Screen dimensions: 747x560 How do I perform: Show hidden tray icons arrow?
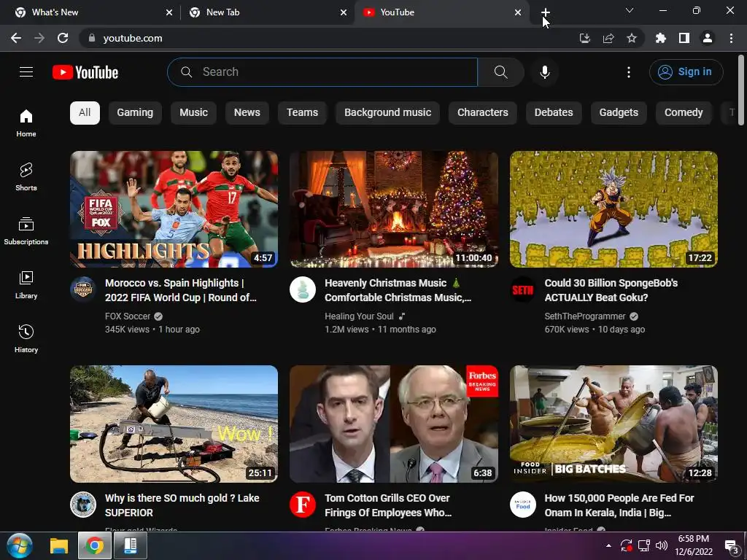608,545
